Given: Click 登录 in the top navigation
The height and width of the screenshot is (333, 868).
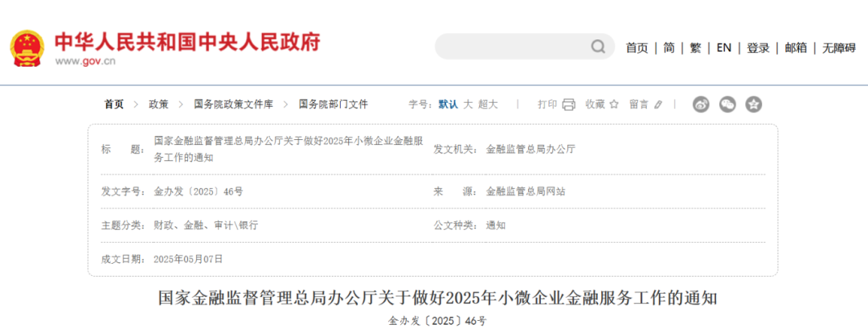Looking at the screenshot, I should (x=758, y=47).
